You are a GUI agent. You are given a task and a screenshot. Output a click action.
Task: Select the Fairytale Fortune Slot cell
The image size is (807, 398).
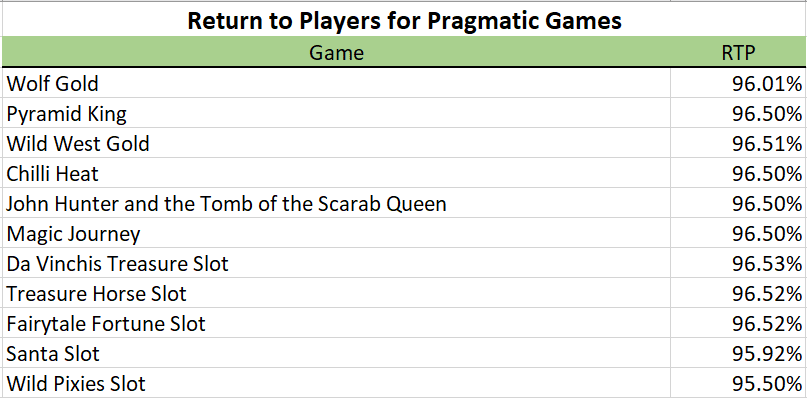337,323
